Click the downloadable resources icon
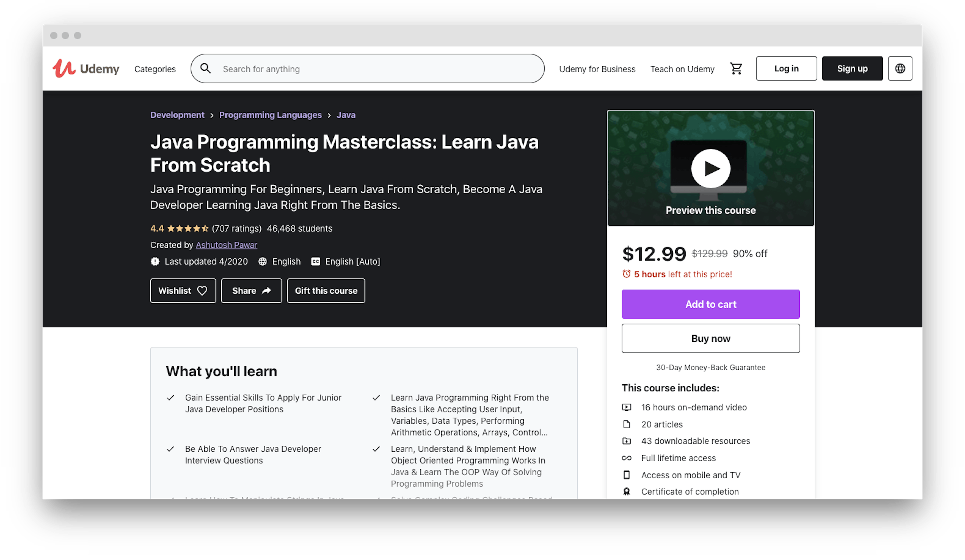Viewport: 965px width, 560px height. click(x=626, y=441)
